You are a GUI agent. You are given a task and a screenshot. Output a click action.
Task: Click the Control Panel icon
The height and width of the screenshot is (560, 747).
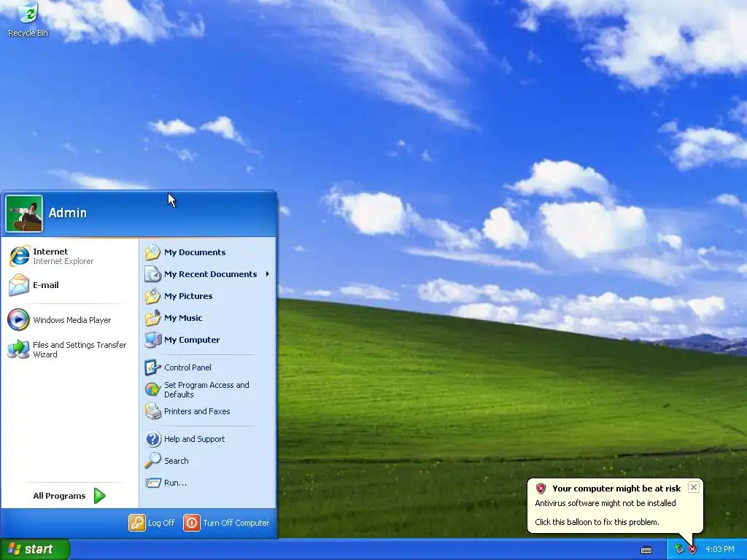click(153, 367)
